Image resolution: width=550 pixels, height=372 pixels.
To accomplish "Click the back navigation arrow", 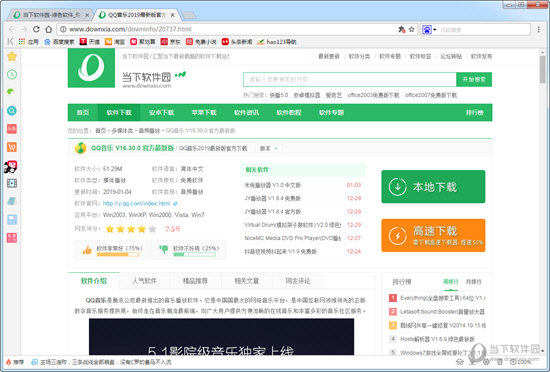I will (x=12, y=29).
